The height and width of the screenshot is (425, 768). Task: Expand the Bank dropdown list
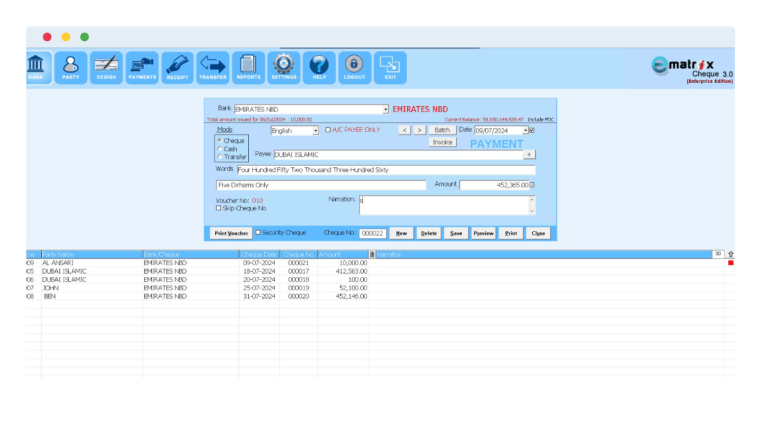coord(385,109)
